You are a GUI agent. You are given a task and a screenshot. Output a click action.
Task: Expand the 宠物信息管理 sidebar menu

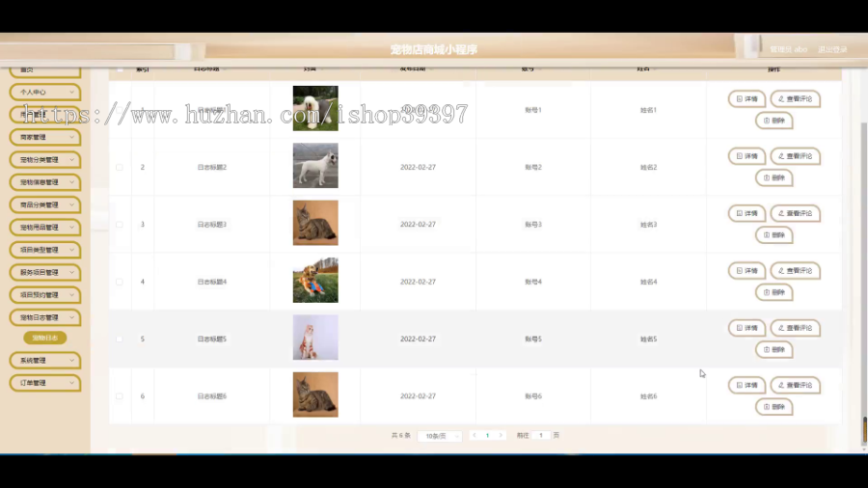tap(44, 182)
